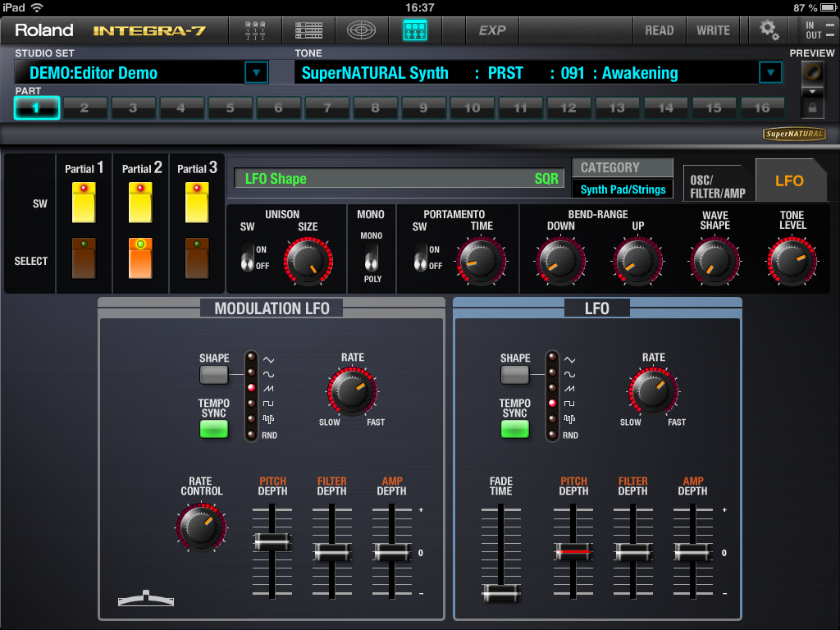
Task: Switch to the LFO tab
Action: (x=790, y=181)
